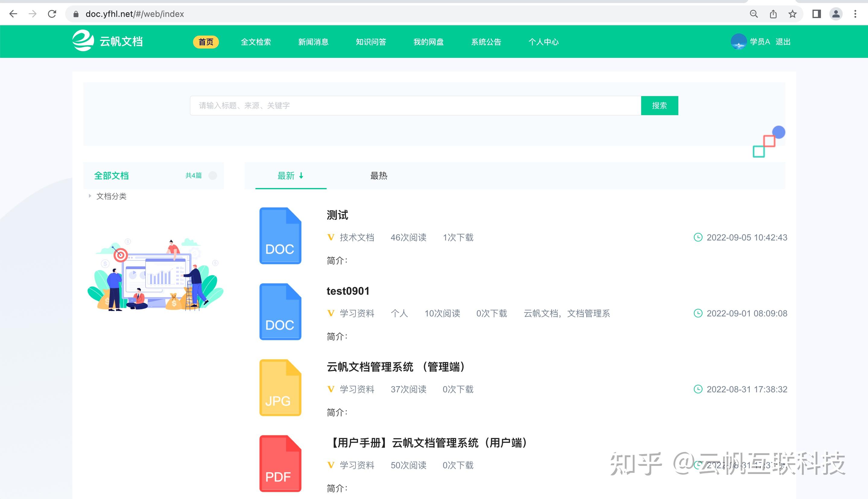
Task: Click the clock icon next to 2022-09-05 10:42:43
Action: [x=698, y=237]
